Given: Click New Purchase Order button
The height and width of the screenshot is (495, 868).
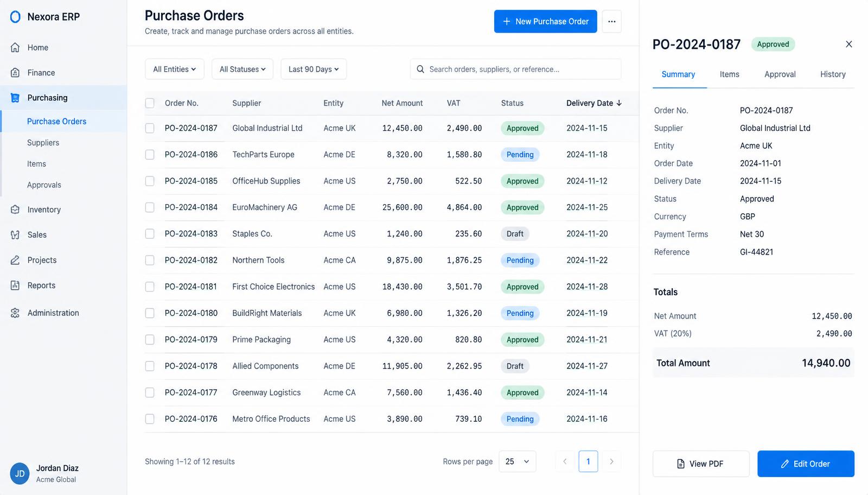Looking at the screenshot, I should click(x=545, y=22).
